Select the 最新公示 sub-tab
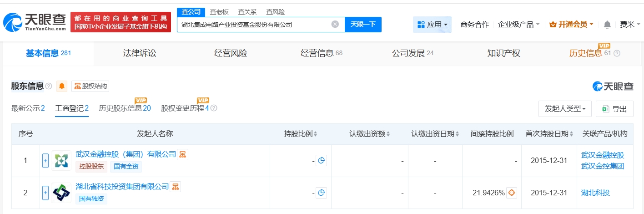The image size is (644, 214). pos(28,108)
